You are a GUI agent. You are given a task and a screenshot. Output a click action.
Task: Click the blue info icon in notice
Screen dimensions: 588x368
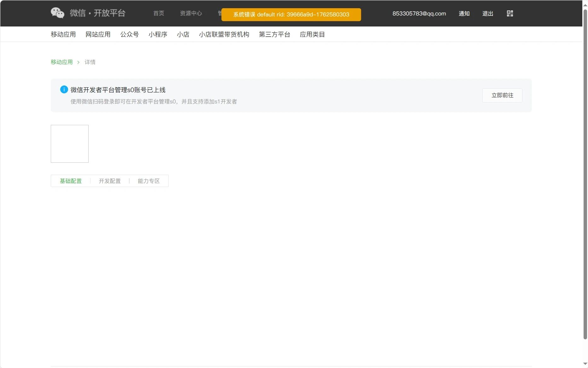pyautogui.click(x=64, y=90)
